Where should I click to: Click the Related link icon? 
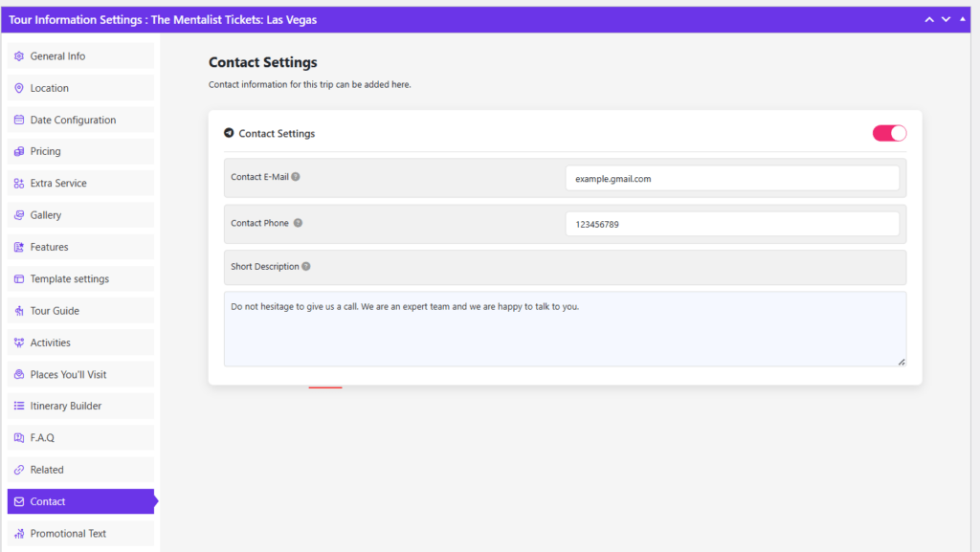[x=17, y=469]
